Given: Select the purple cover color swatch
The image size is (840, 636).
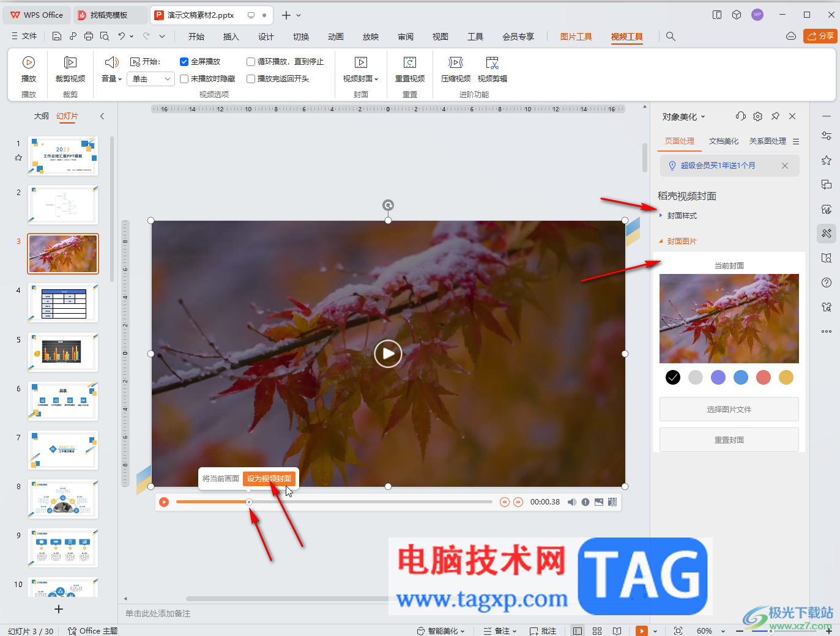Looking at the screenshot, I should [718, 377].
